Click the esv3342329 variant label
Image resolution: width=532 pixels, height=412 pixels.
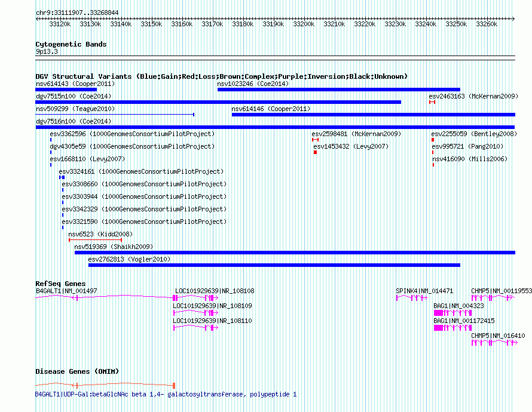click(x=144, y=209)
